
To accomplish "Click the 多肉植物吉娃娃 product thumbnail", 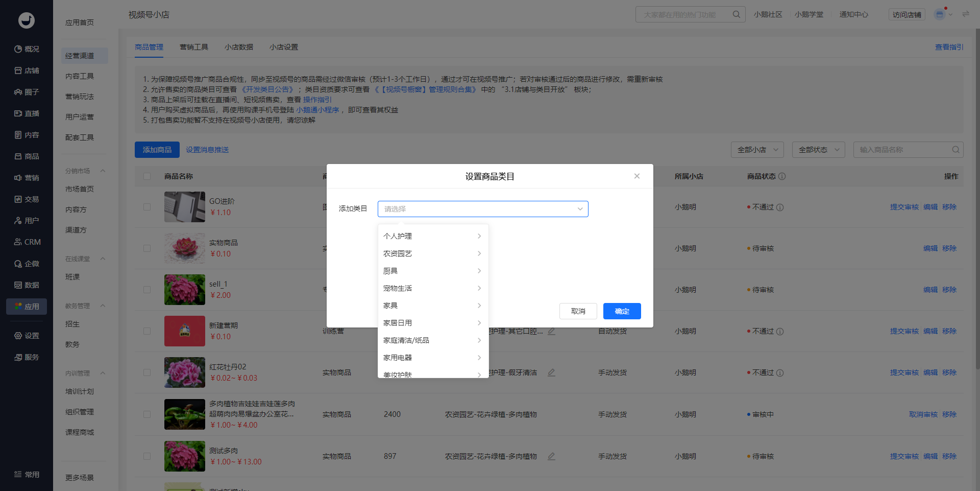I will (x=185, y=414).
